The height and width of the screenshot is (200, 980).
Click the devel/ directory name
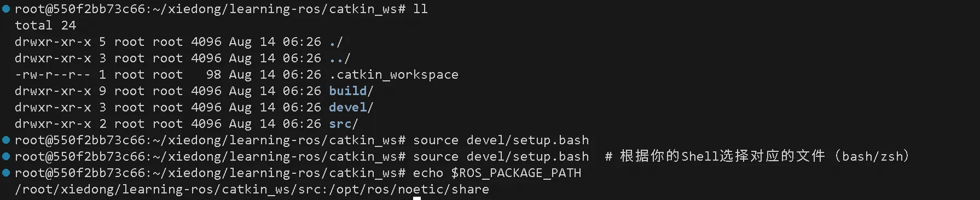click(351, 107)
